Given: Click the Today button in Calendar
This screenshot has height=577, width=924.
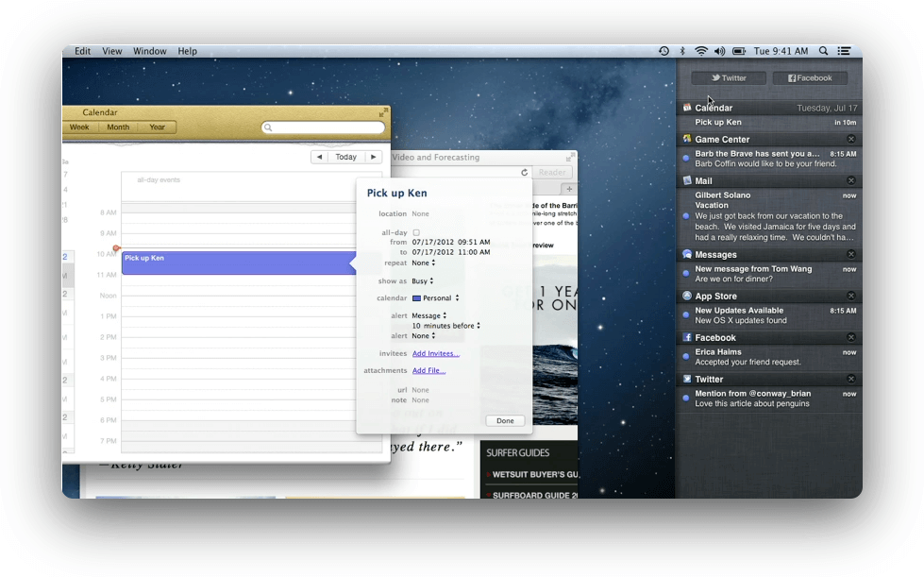Looking at the screenshot, I should pyautogui.click(x=346, y=157).
